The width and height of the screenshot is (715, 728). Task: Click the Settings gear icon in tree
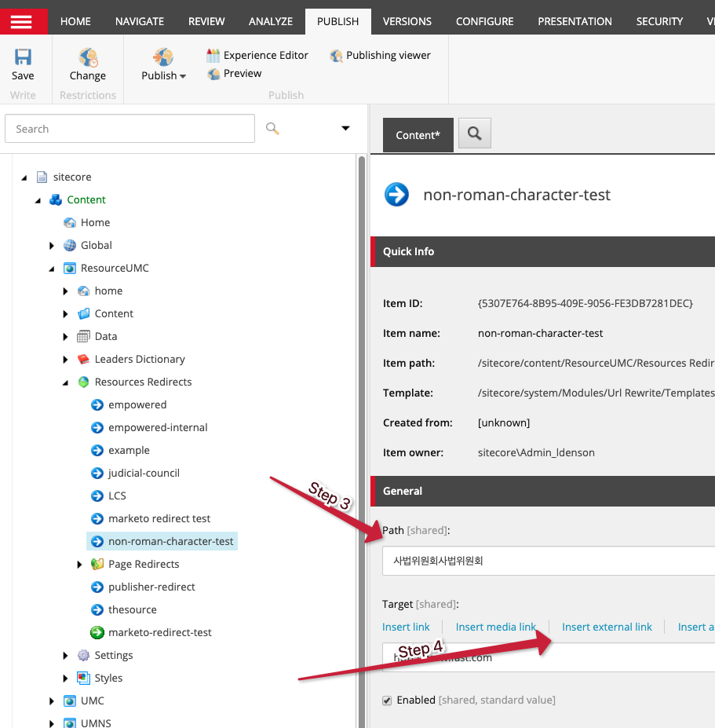click(83, 655)
